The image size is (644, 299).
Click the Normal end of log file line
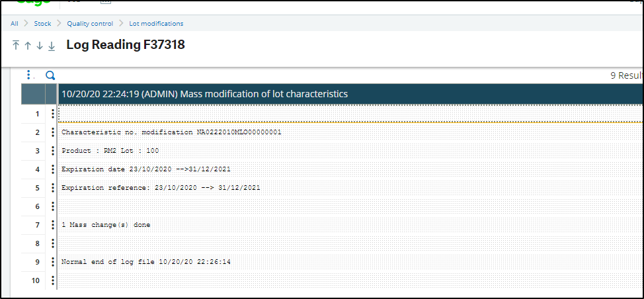click(x=146, y=262)
